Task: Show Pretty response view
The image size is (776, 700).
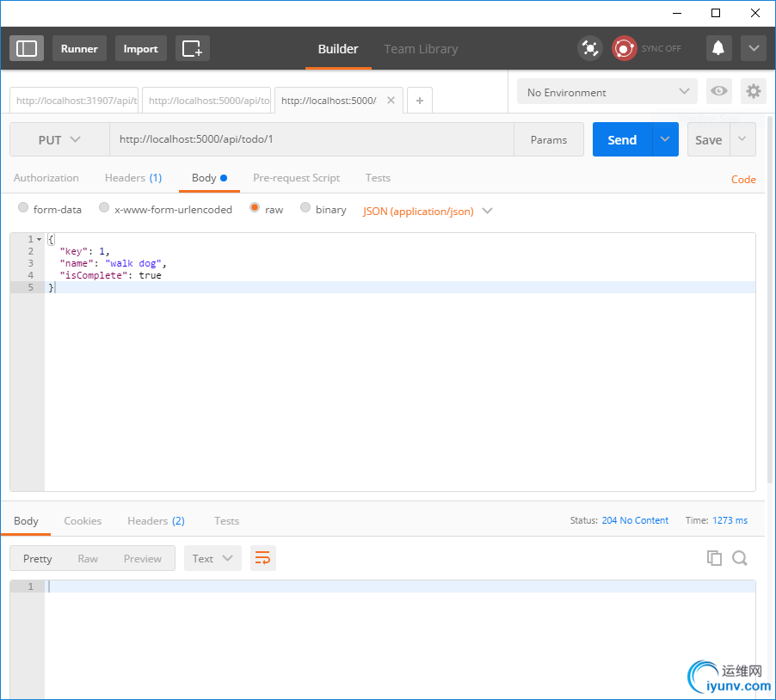Action: tap(38, 558)
